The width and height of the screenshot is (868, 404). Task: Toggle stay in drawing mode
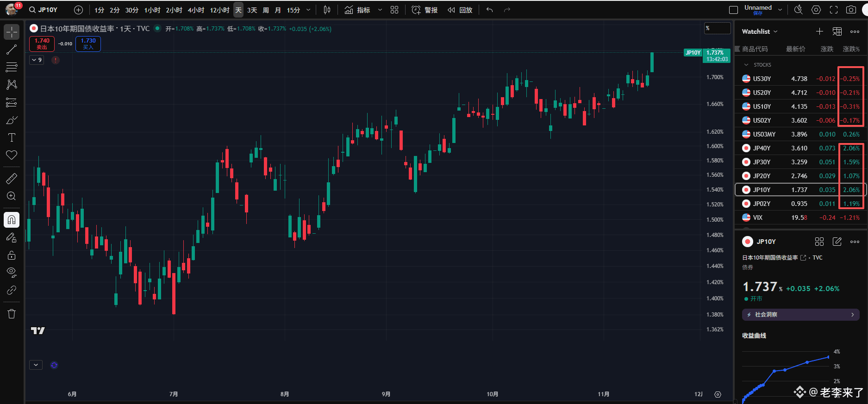pyautogui.click(x=12, y=237)
